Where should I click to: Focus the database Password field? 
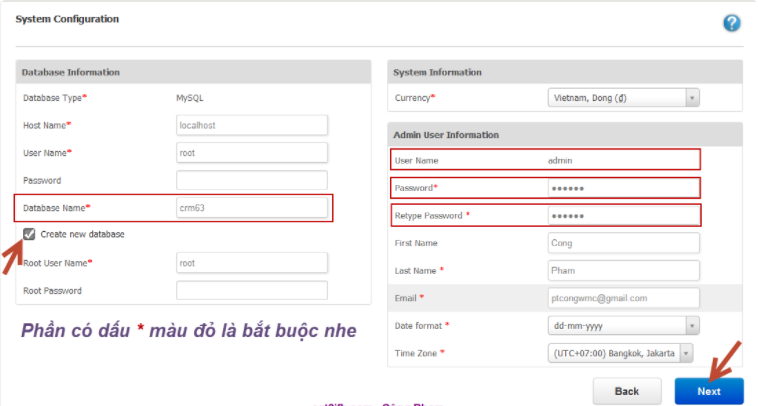tap(252, 180)
